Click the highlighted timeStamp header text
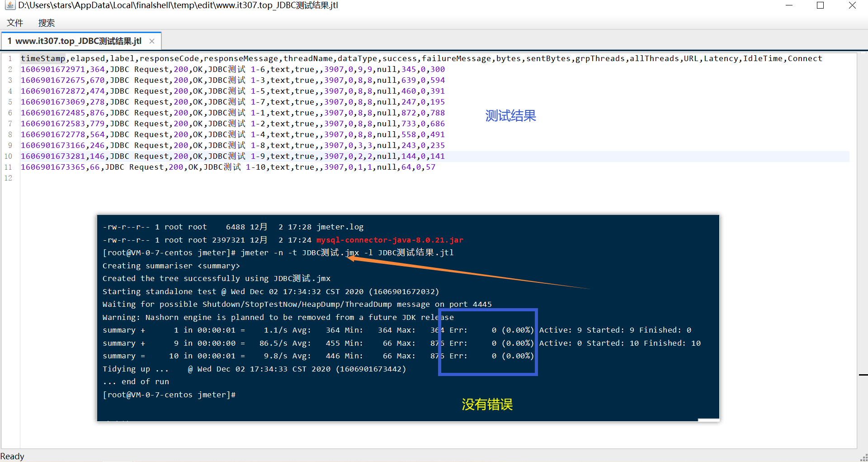The height and width of the screenshot is (462, 868). 43,58
